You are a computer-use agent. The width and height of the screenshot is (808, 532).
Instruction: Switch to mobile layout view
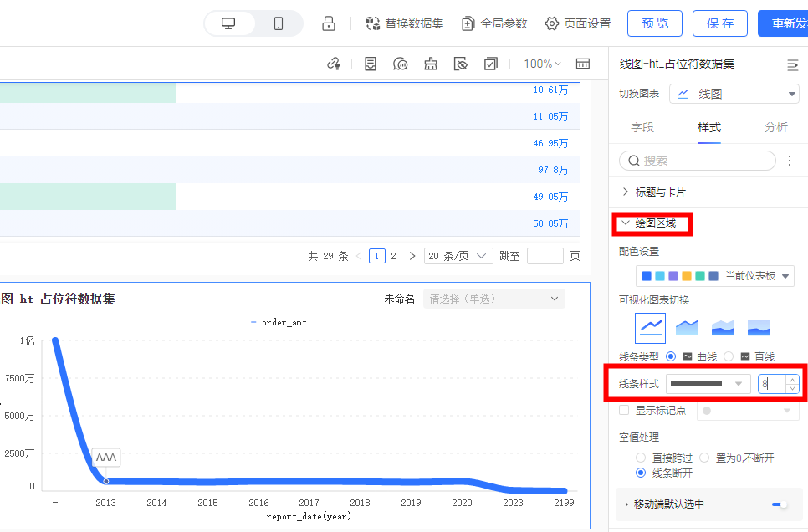point(279,23)
